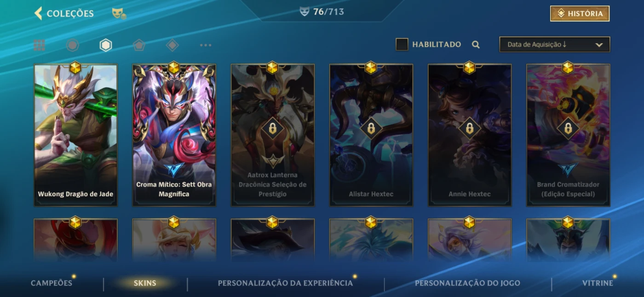Switch to the Campeões tab
Screen dimensions: 644x297
point(52,283)
